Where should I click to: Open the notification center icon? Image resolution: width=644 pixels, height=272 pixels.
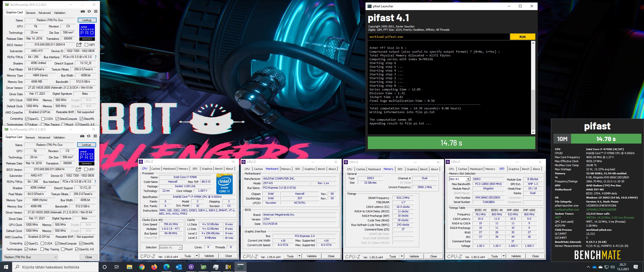(x=636, y=267)
